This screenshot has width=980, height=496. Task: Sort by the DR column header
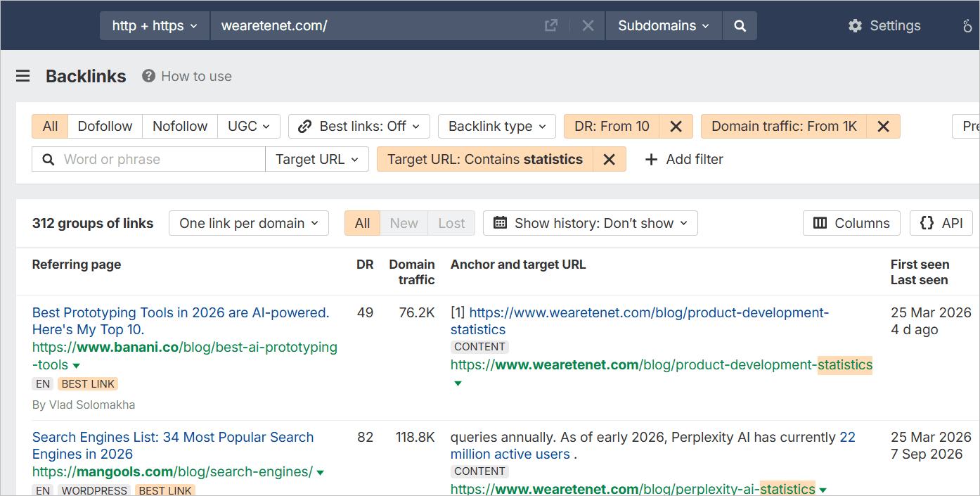(365, 265)
